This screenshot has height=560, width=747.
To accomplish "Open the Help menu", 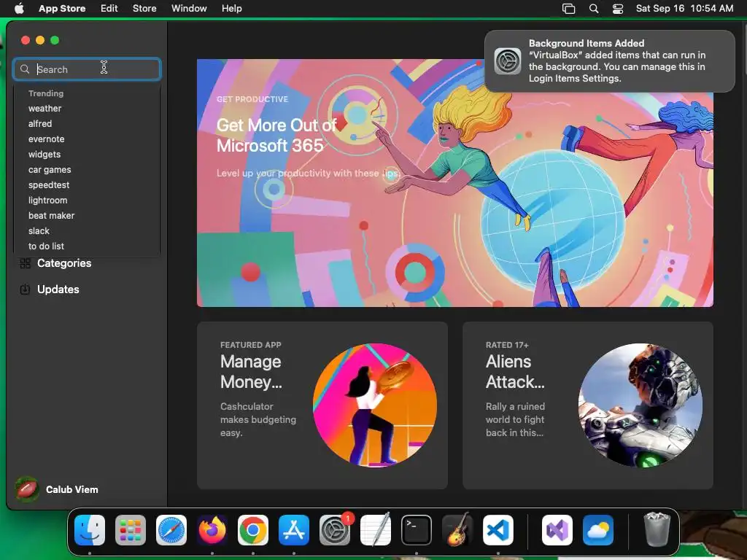I will tap(231, 9).
